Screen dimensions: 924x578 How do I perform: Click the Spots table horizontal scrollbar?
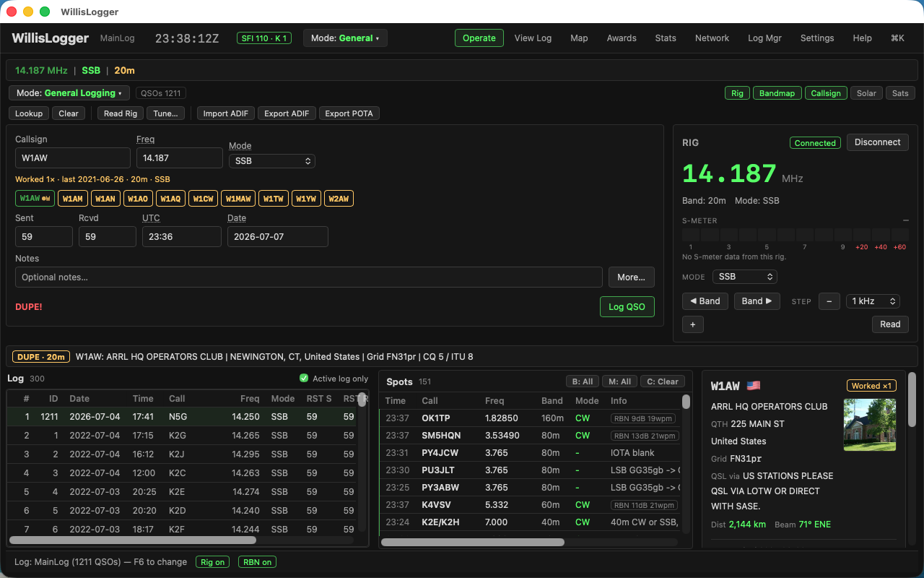(473, 542)
